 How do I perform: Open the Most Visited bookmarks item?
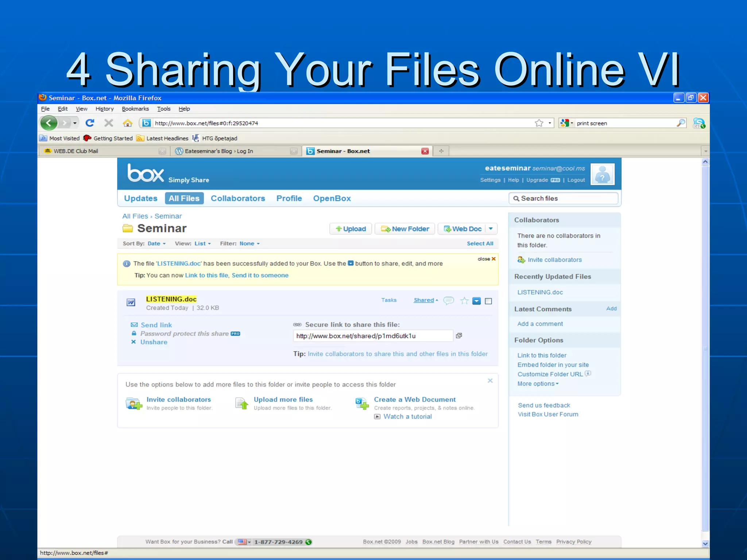(59, 138)
